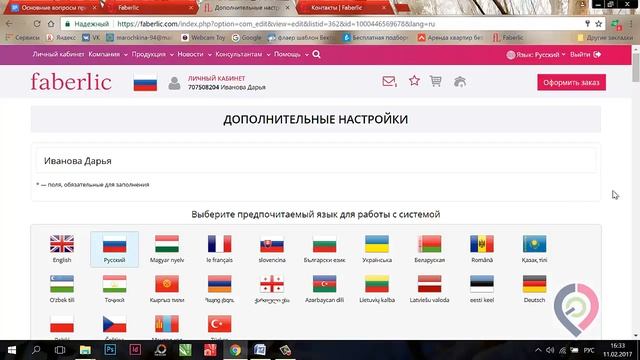Image resolution: width=640 pixels, height=360 pixels.
Task: Choose Русский language option
Action: (114, 249)
